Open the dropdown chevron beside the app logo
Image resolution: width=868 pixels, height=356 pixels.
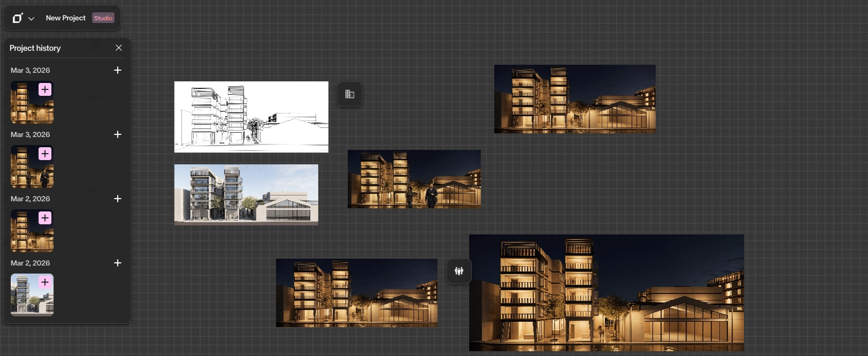click(32, 19)
